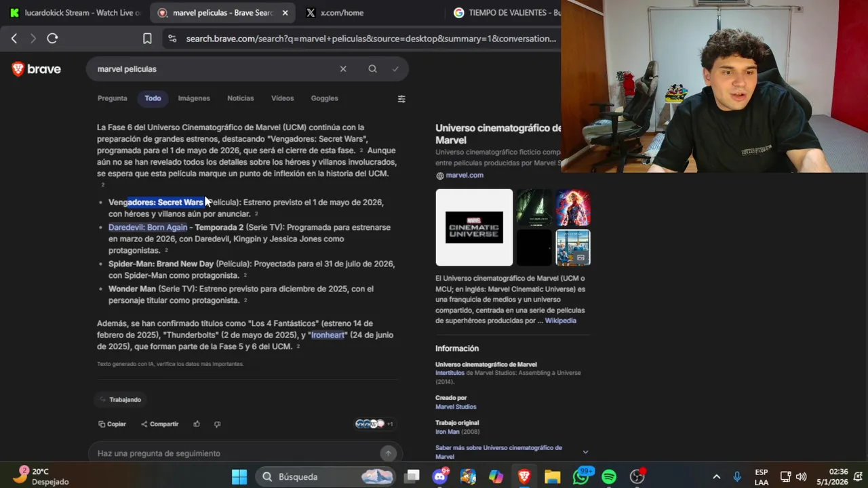Image resolution: width=868 pixels, height=488 pixels.
Task: Open the Captain Marvel poster thumbnail
Action: pyautogui.click(x=573, y=207)
